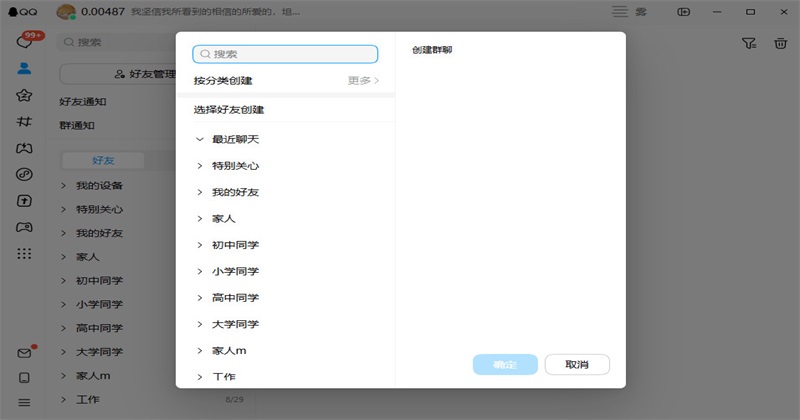The height and width of the screenshot is (420, 800).
Task: Expand 家人m group in dialog
Action: point(200,351)
